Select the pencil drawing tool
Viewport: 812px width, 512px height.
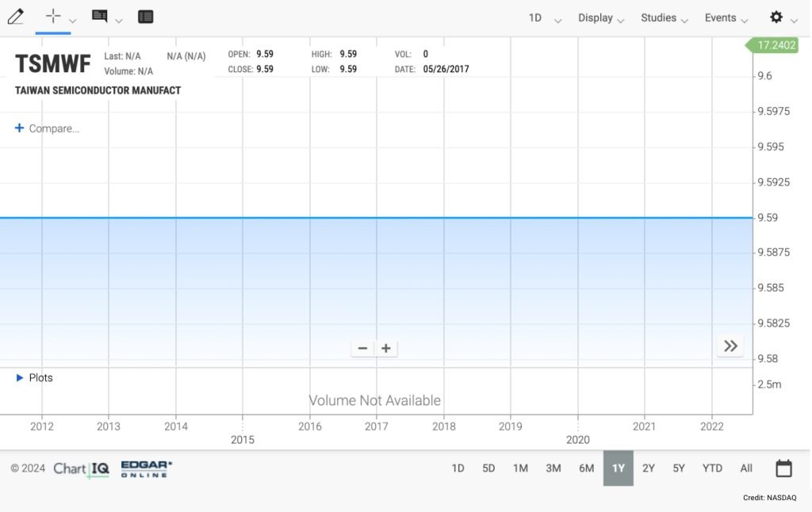pos(15,17)
